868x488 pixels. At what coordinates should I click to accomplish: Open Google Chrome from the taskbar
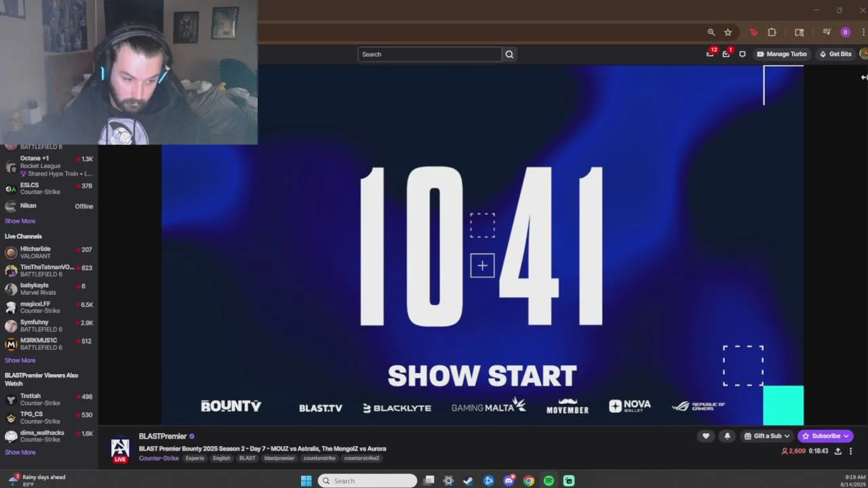coord(529,481)
